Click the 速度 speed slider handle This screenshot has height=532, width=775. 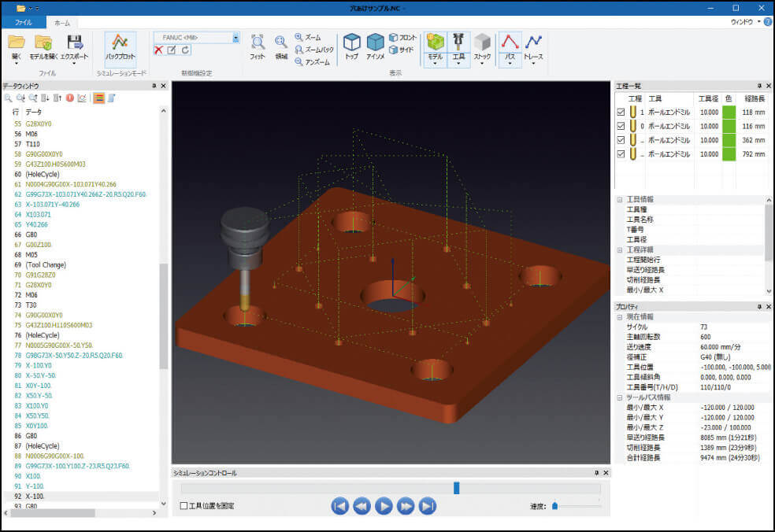pos(554,506)
